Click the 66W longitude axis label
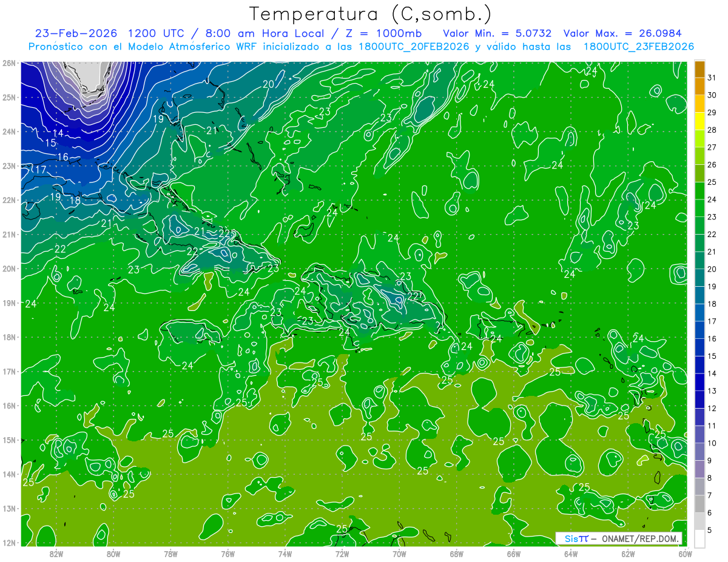Screen dimensions: 728x562 513,554
